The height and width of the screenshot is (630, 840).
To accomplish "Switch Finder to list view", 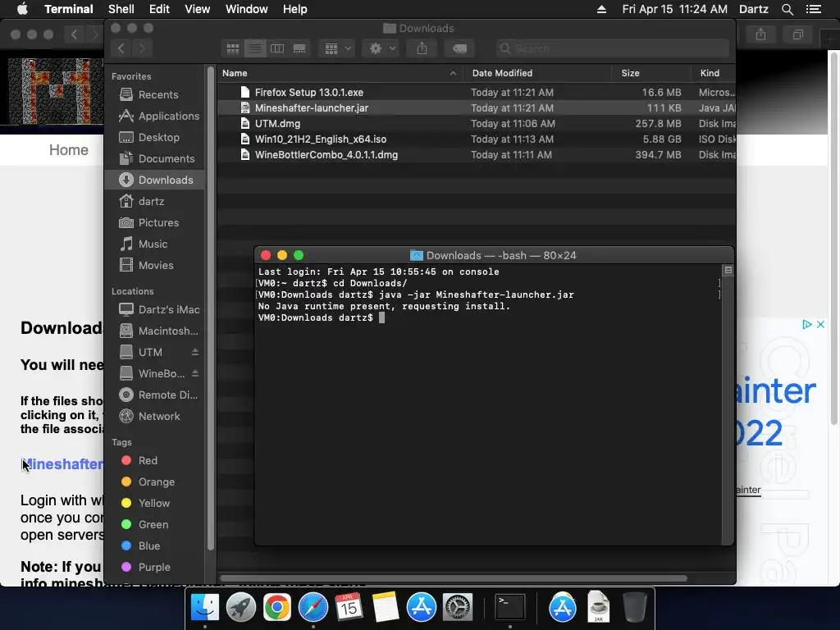I will click(x=255, y=48).
